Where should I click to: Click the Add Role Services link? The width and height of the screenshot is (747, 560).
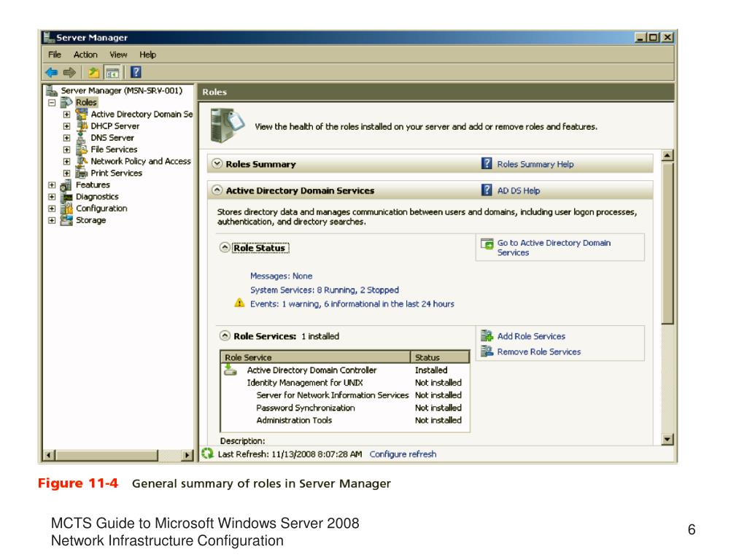point(531,336)
